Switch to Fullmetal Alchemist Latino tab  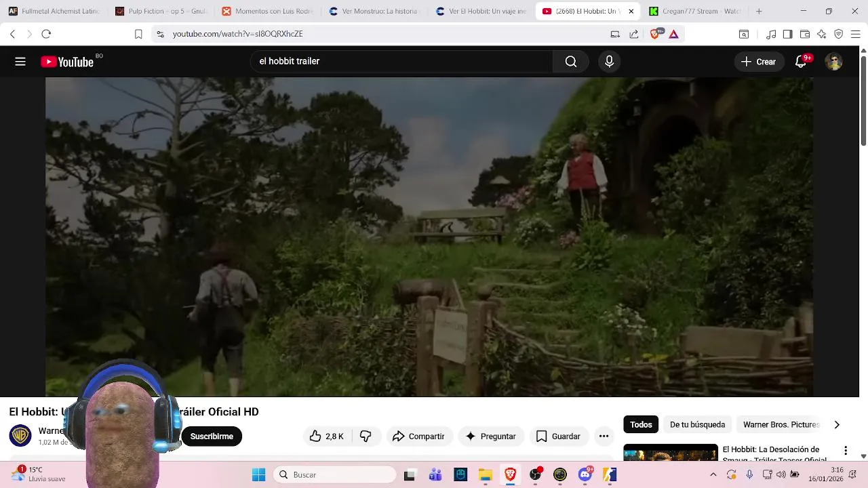(55, 12)
